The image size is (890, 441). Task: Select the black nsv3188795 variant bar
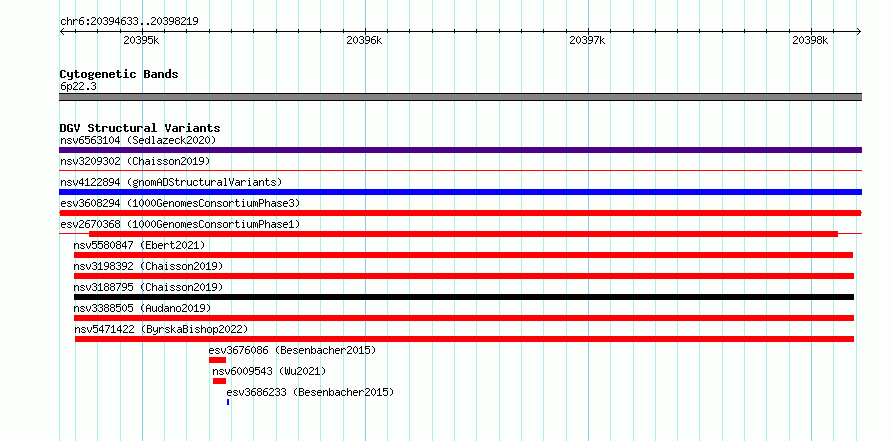(x=464, y=297)
